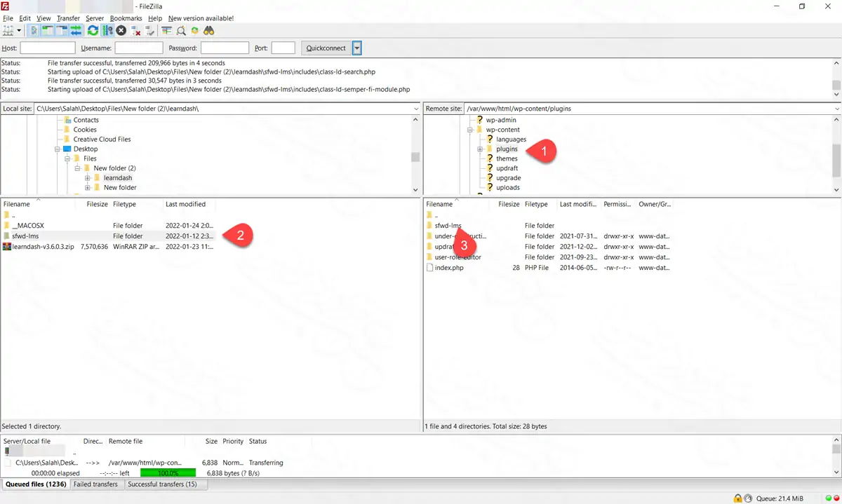Image resolution: width=842 pixels, height=504 pixels.
Task: Click the synchronized browsing icon
Action: click(x=195, y=31)
